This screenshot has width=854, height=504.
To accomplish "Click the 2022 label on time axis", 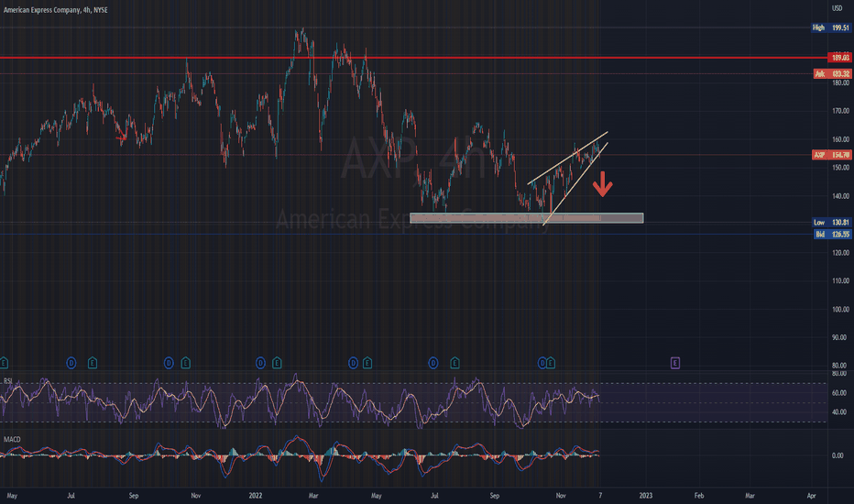I will click(256, 496).
